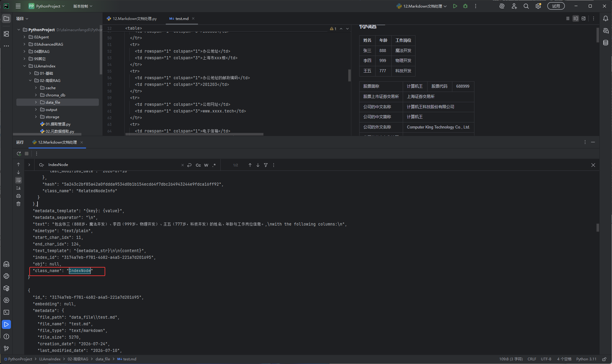The image size is (612, 364).
Task: Open the Git version control tool window
Action: pyautogui.click(x=6, y=349)
